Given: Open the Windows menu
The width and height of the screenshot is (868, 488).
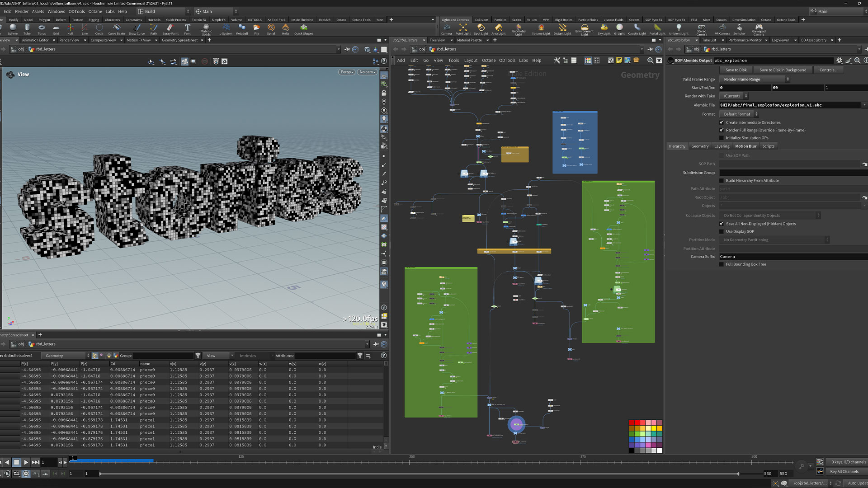Looking at the screenshot, I should pos(56,11).
